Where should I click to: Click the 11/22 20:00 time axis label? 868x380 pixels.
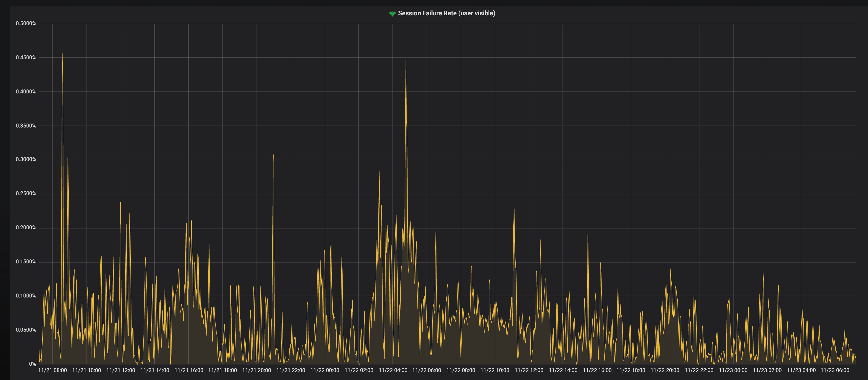(x=665, y=370)
